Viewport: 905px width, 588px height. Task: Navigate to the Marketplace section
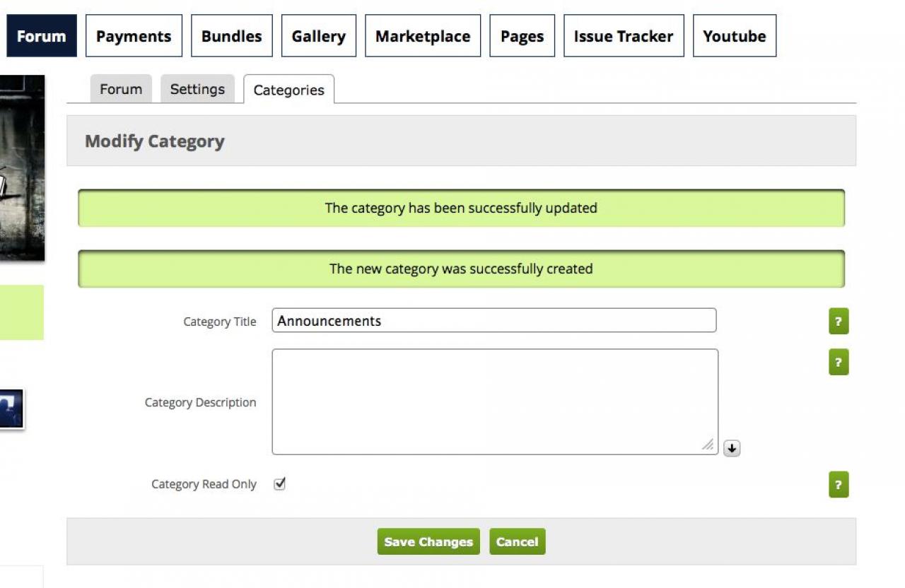pos(423,36)
